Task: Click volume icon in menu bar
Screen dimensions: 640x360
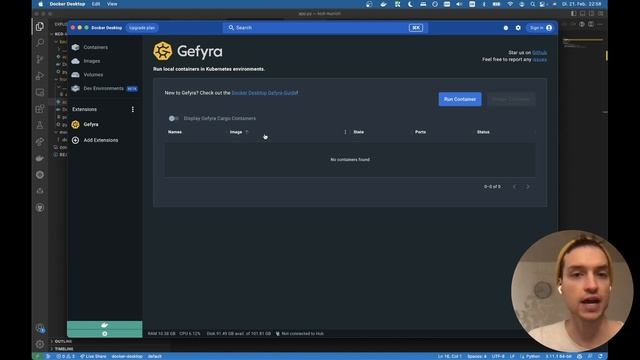Action: click(x=459, y=4)
